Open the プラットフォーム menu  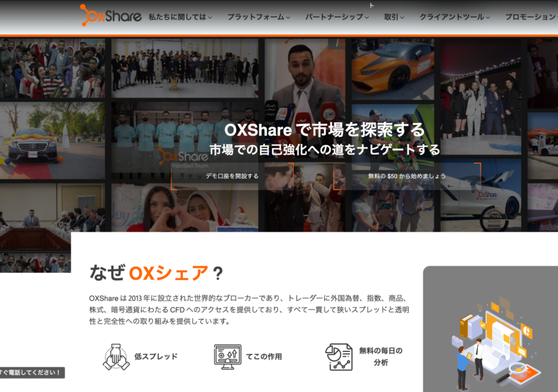[259, 17]
